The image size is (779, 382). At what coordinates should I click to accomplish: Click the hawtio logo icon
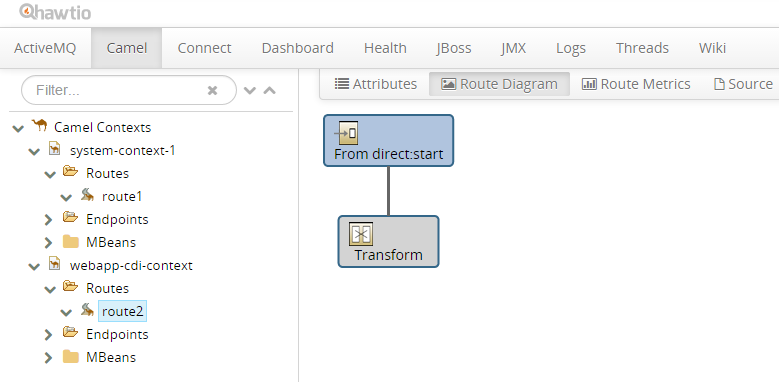[26, 11]
